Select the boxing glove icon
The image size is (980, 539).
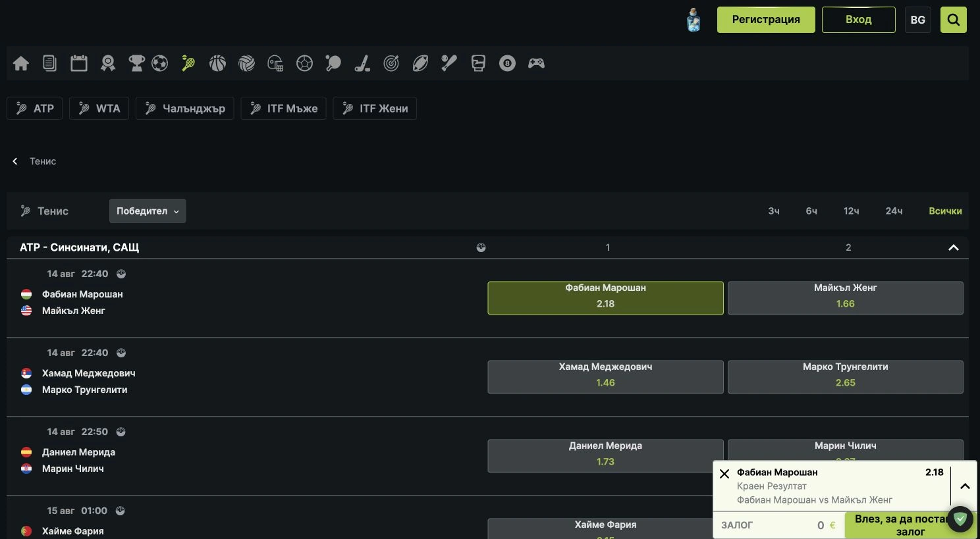tap(478, 63)
